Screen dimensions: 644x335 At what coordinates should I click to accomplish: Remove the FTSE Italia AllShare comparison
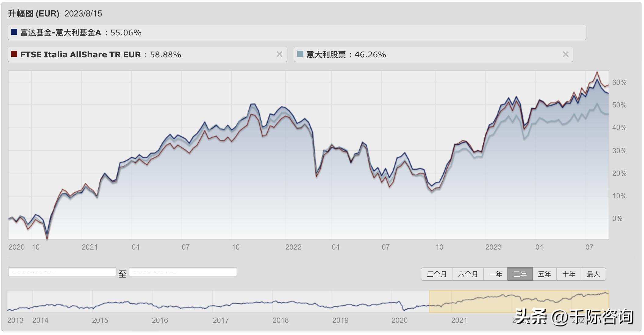279,54
